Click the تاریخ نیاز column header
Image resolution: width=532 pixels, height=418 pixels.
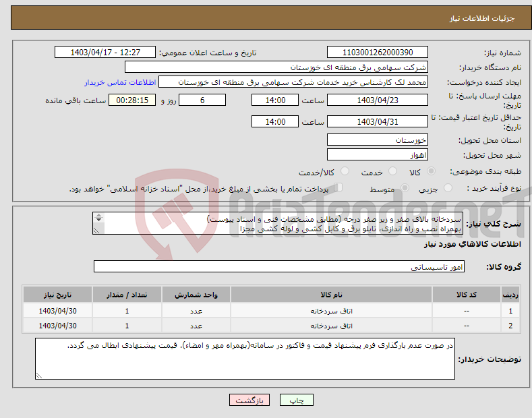(58, 295)
